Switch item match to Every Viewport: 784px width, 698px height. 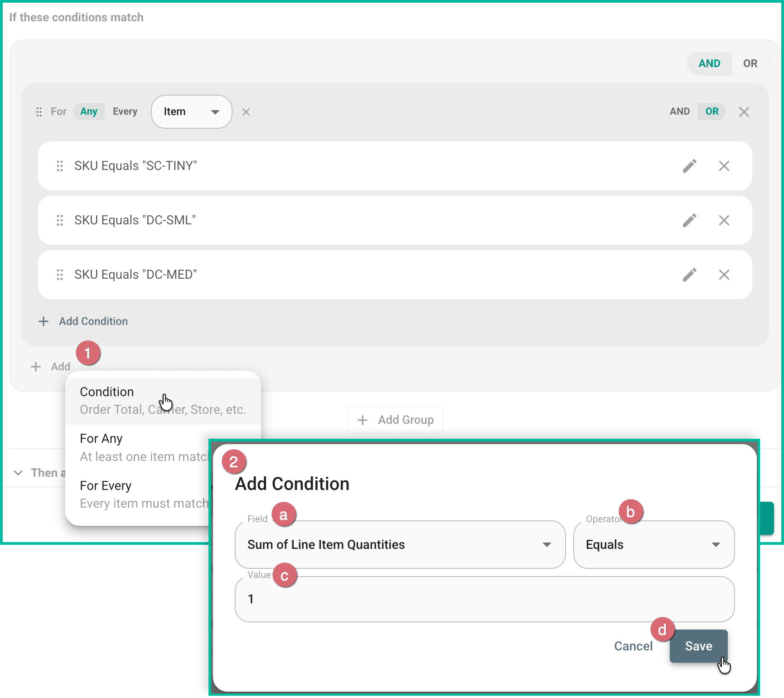pyautogui.click(x=125, y=111)
